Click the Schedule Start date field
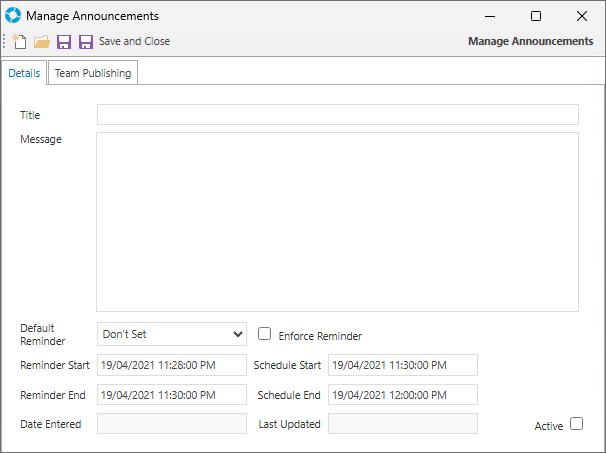Screen dimensions: 606x453 pyautogui.click(x=402, y=365)
